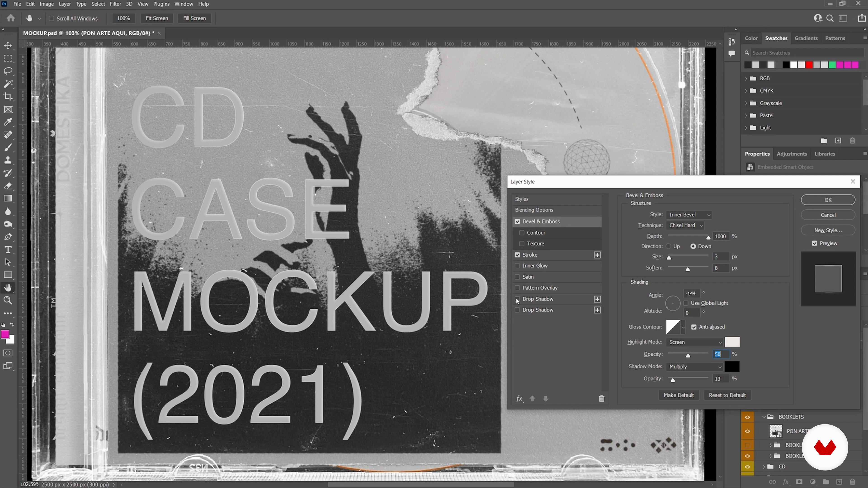Delete the effect with the Layer Style trash icon

pos(601,399)
